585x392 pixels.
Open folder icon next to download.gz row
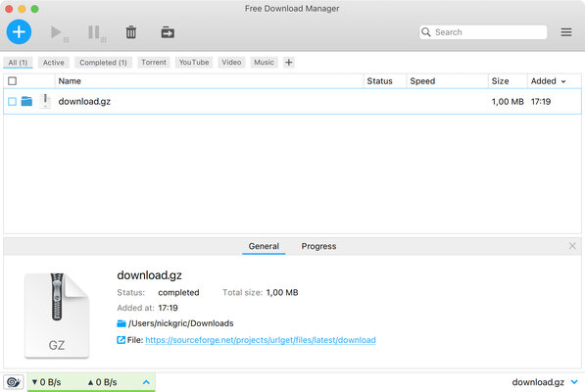26,101
